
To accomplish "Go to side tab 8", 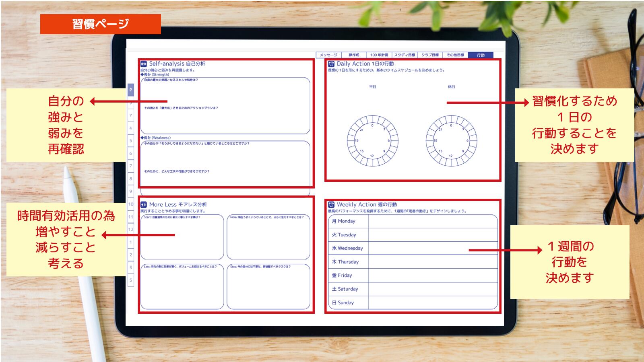I will (x=130, y=179).
